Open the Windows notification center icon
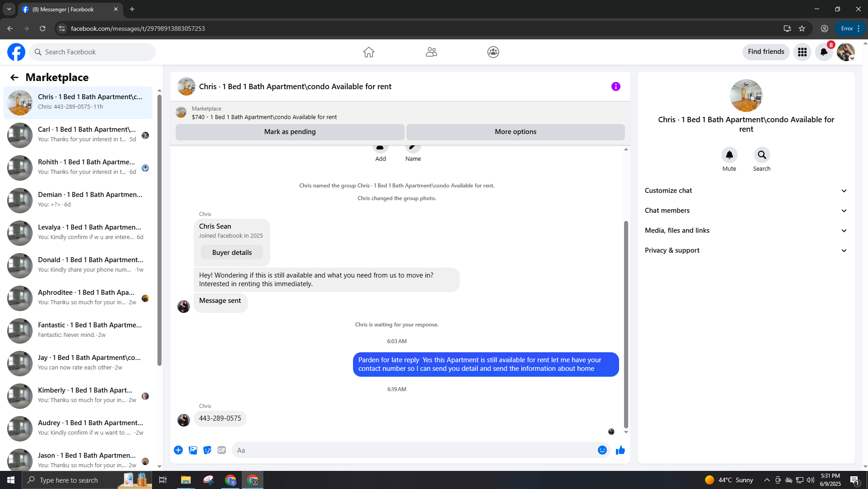The image size is (868, 489). tap(854, 480)
